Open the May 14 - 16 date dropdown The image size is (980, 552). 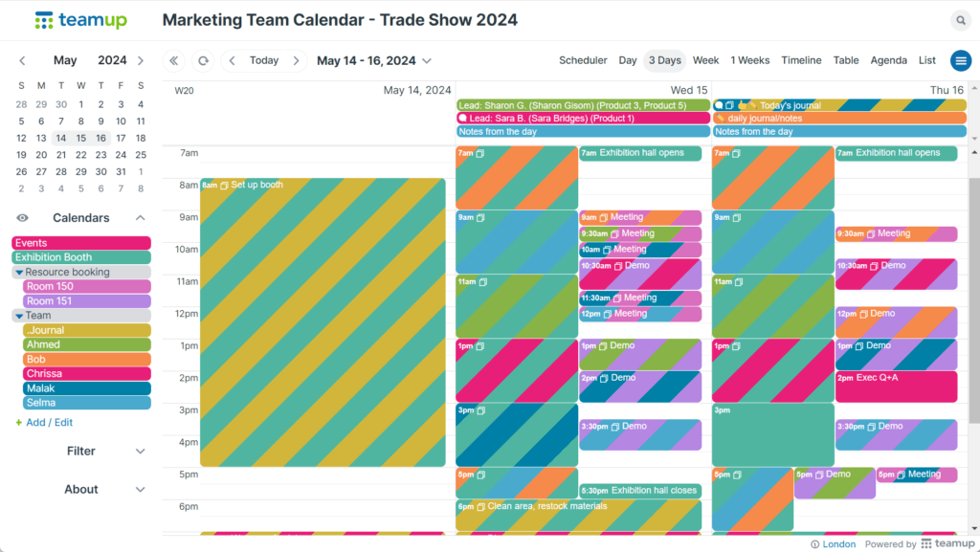[x=373, y=60]
